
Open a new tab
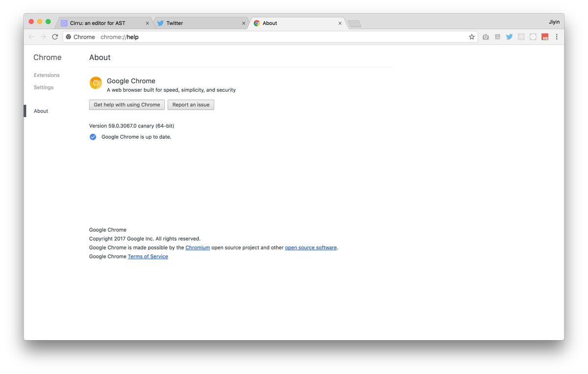354,24
